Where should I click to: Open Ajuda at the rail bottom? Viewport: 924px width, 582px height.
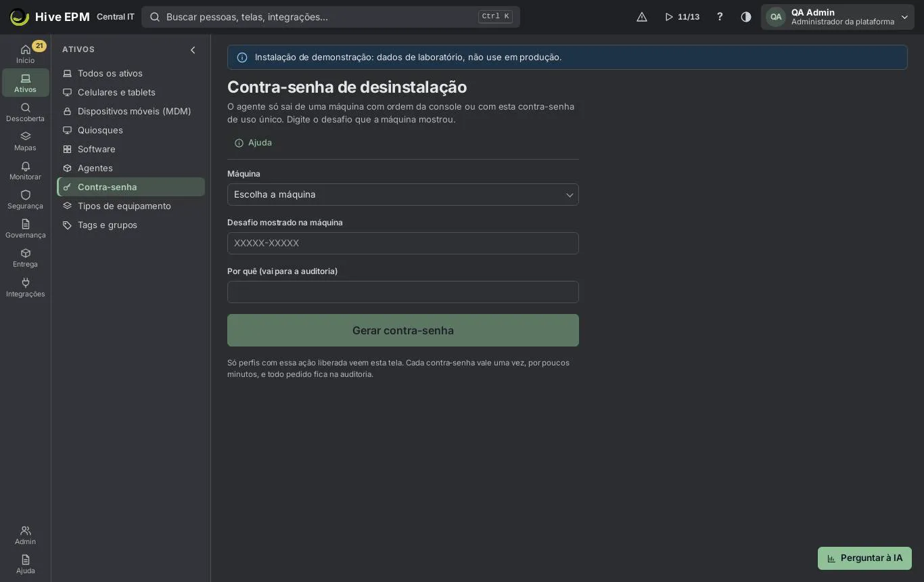click(x=26, y=564)
